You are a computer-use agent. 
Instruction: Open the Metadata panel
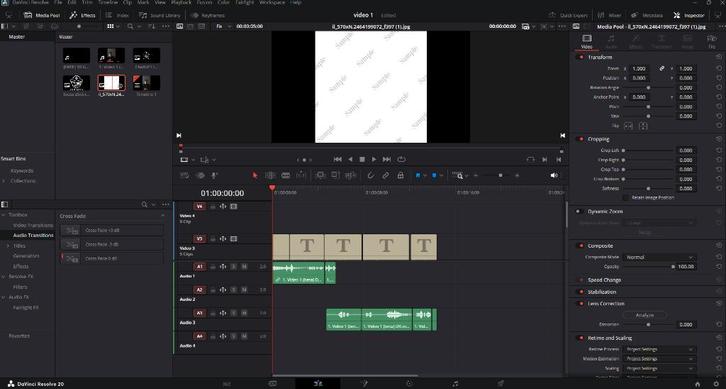tap(647, 15)
